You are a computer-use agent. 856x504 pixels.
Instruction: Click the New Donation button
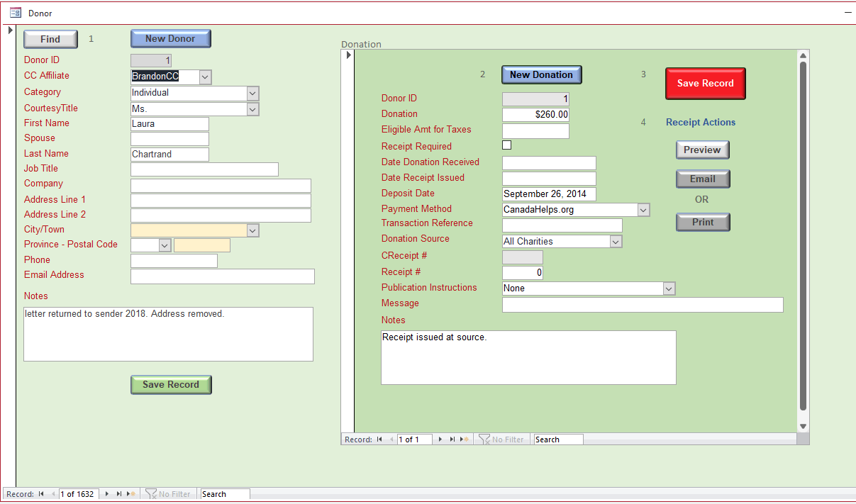tap(542, 74)
